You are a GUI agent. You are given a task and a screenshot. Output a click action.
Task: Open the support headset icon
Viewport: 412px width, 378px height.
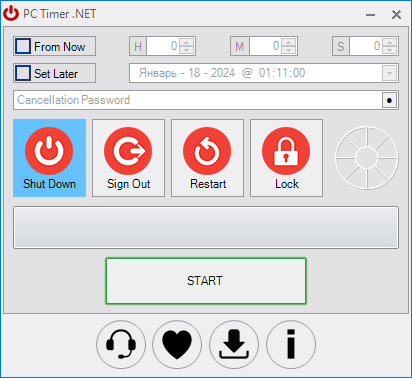[x=121, y=345]
